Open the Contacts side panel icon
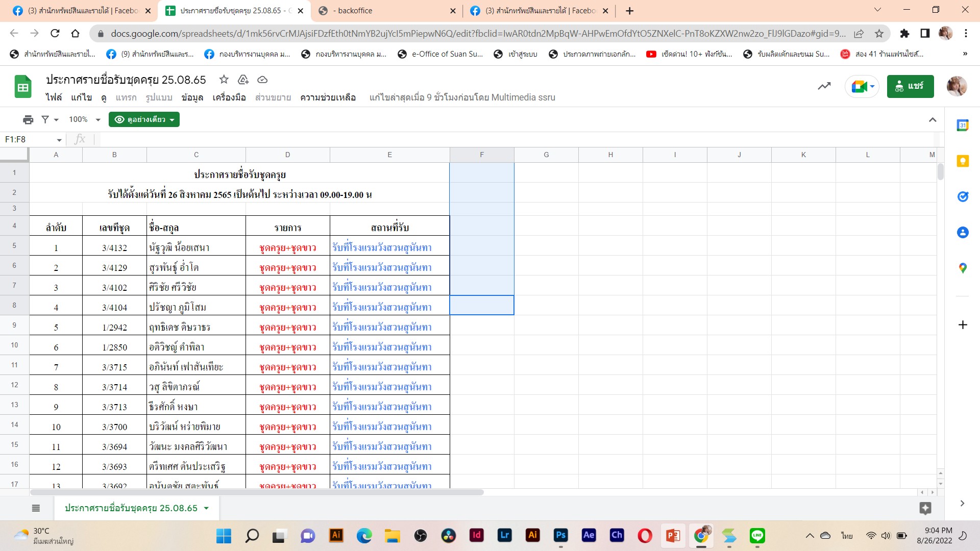 963,233
